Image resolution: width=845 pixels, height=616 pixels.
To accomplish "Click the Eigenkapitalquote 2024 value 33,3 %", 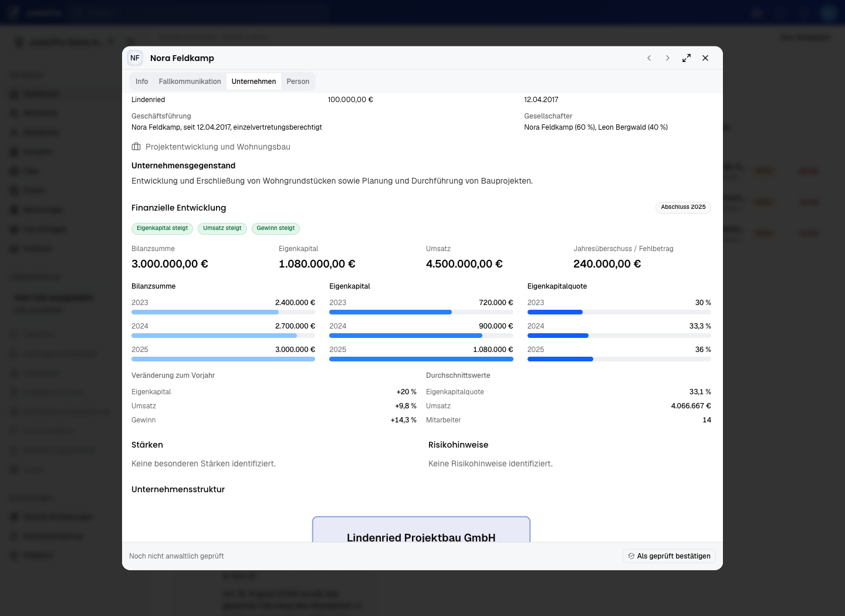I will coord(700,326).
